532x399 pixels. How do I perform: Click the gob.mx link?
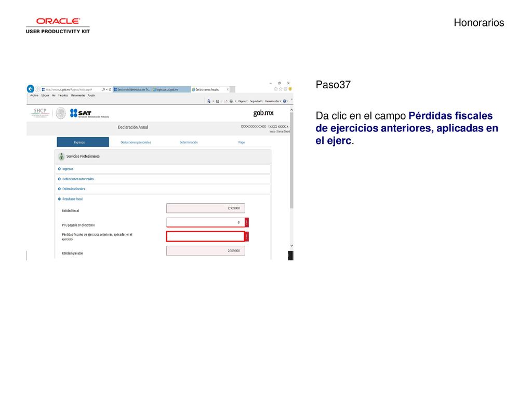pos(263,113)
